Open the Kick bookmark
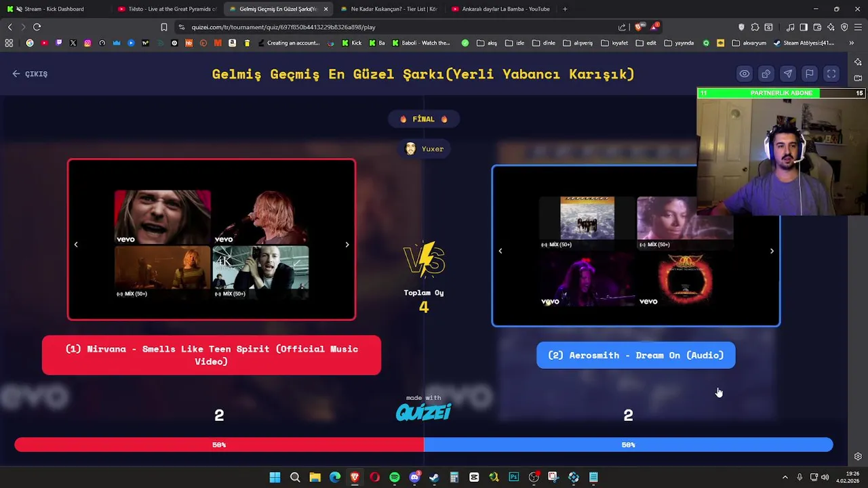 coord(352,43)
